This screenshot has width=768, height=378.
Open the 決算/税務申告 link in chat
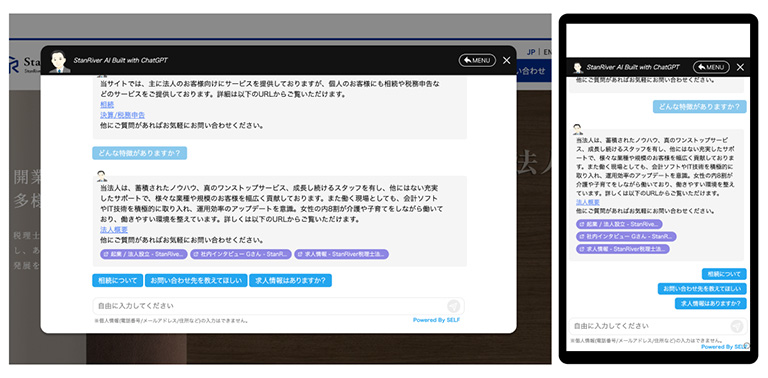coord(122,115)
